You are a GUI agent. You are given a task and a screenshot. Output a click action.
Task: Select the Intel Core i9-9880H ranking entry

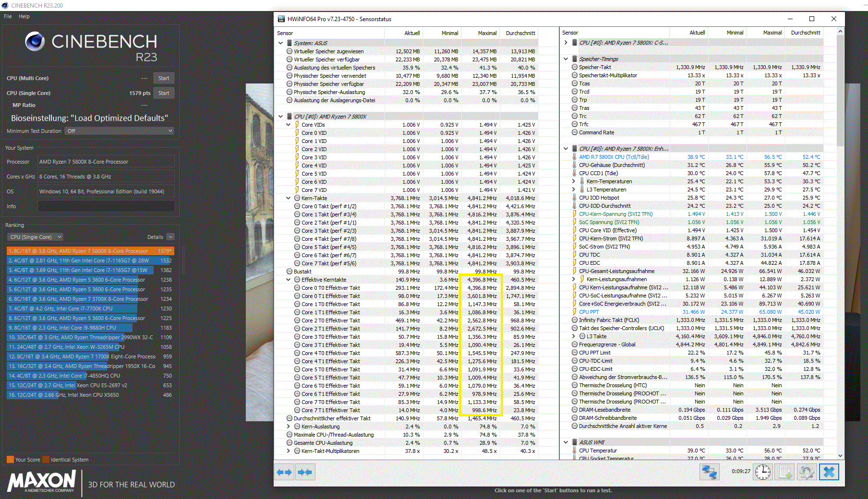(x=90, y=328)
